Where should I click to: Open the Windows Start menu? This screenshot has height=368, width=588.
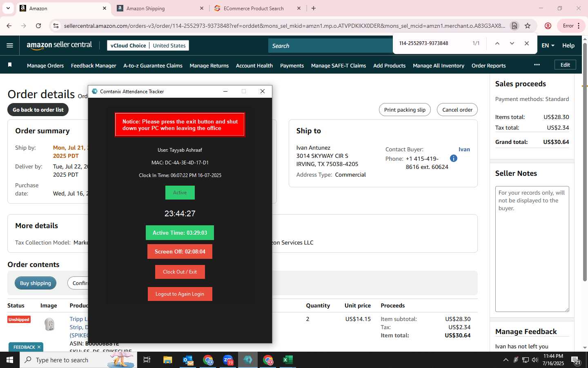pyautogui.click(x=10, y=360)
